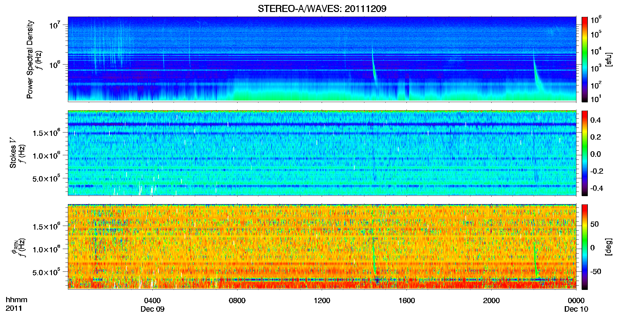Click the 0800 time axis label

point(237,301)
